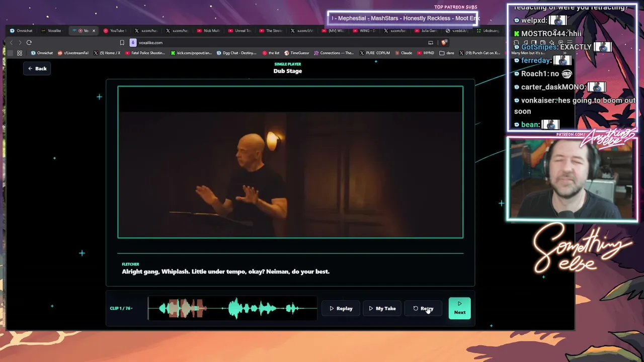Open the Claude bookmark

click(404, 53)
